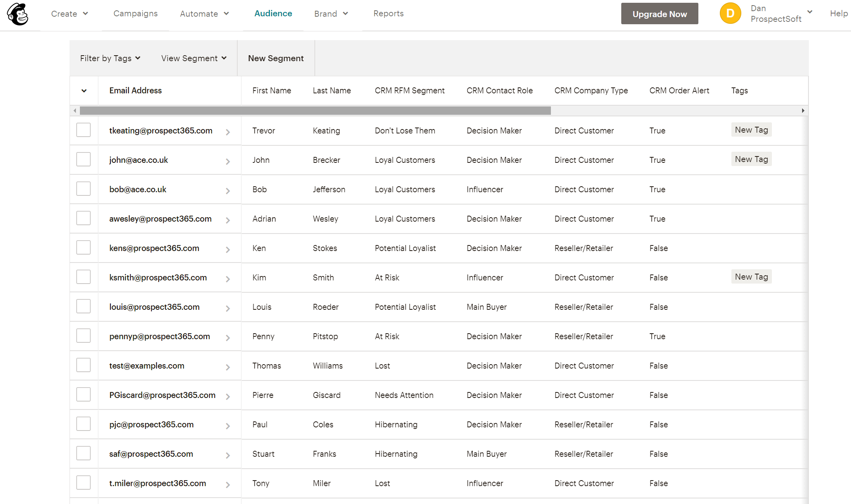Expand the select-all dropdown in table header
The width and height of the screenshot is (851, 504).
point(84,91)
